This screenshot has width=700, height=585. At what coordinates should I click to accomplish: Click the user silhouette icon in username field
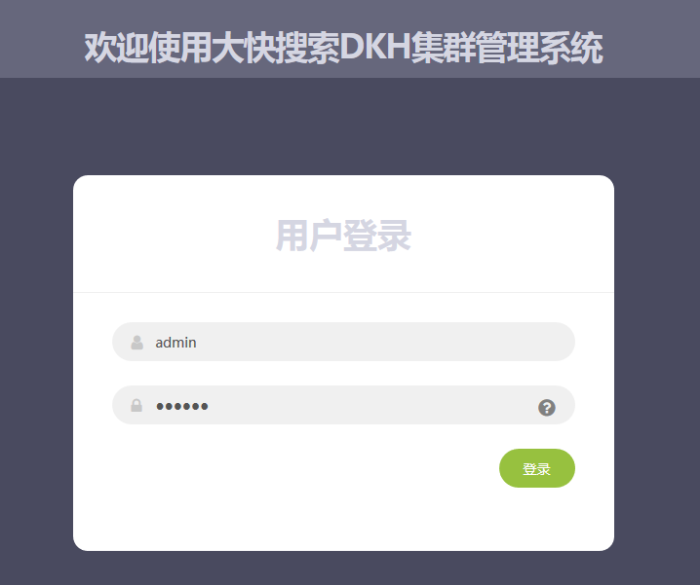(x=137, y=343)
